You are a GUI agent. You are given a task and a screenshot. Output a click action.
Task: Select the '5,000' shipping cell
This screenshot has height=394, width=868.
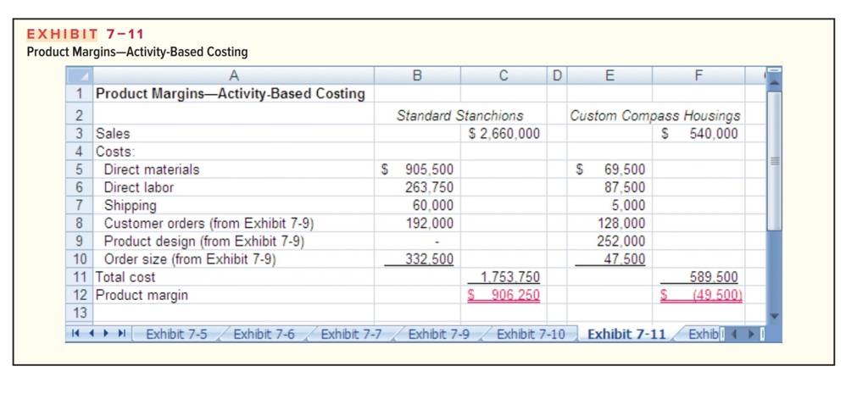coord(609,205)
